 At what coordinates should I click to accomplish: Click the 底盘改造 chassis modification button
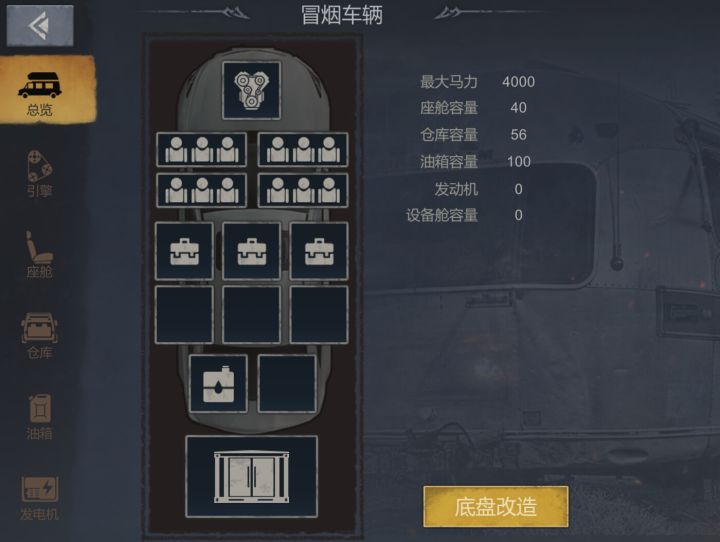496,507
